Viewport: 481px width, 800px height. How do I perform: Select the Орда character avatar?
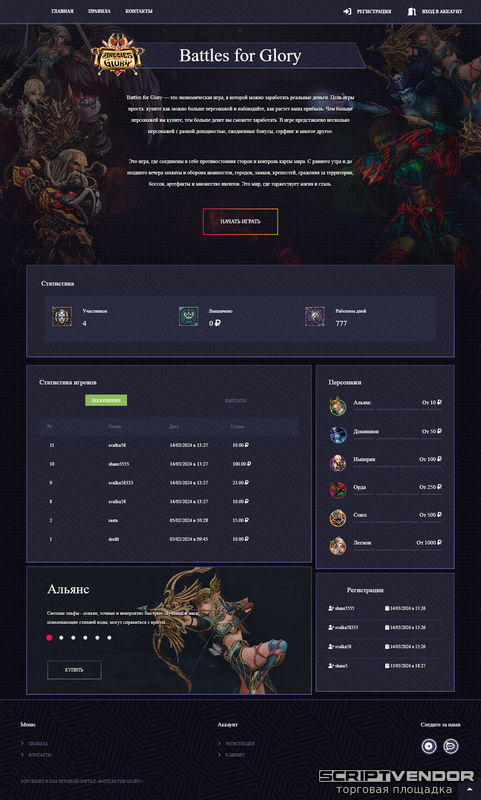(338, 490)
